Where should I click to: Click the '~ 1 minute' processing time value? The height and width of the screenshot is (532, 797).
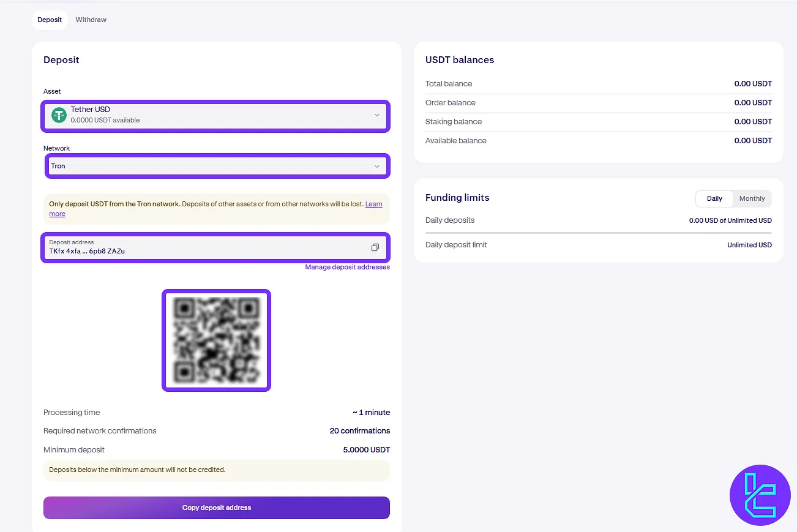click(x=371, y=413)
